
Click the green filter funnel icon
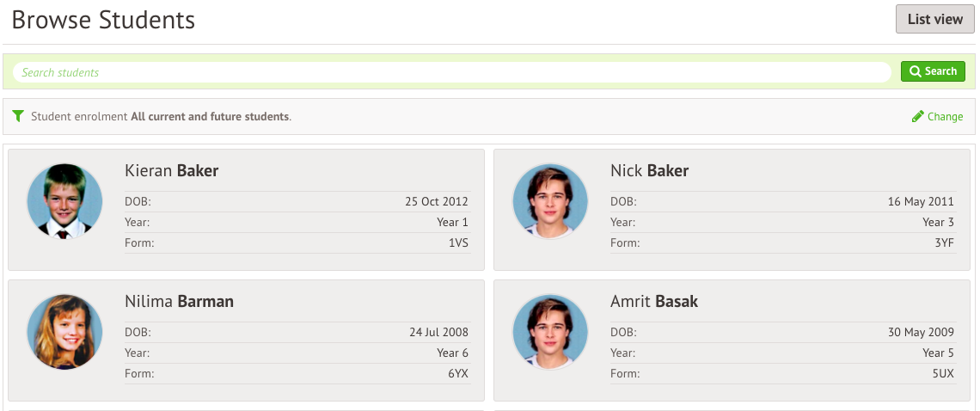click(x=18, y=116)
